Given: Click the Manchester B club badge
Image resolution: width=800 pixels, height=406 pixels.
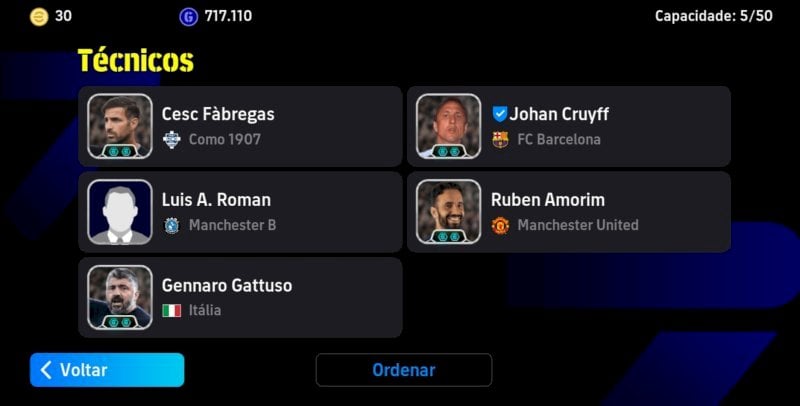Looking at the screenshot, I should point(171,225).
